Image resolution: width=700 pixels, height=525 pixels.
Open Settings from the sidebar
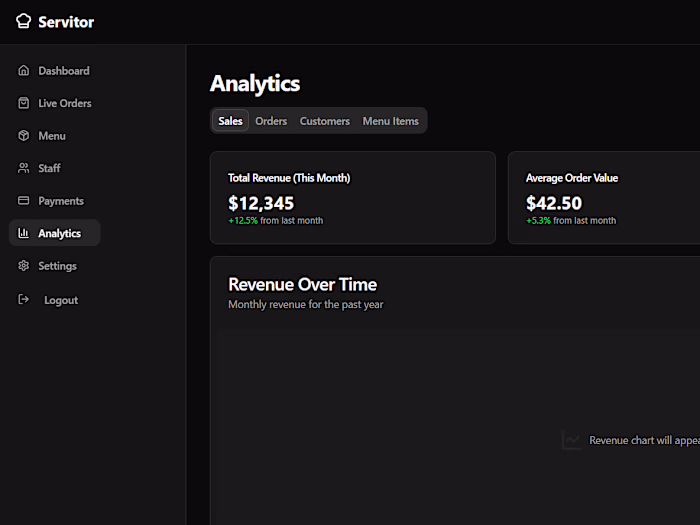pos(54,266)
